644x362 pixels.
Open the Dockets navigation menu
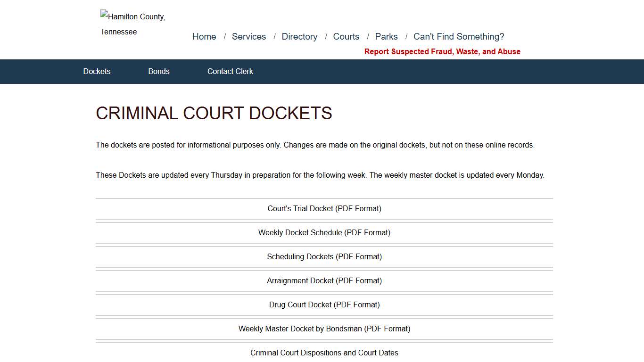click(x=97, y=71)
